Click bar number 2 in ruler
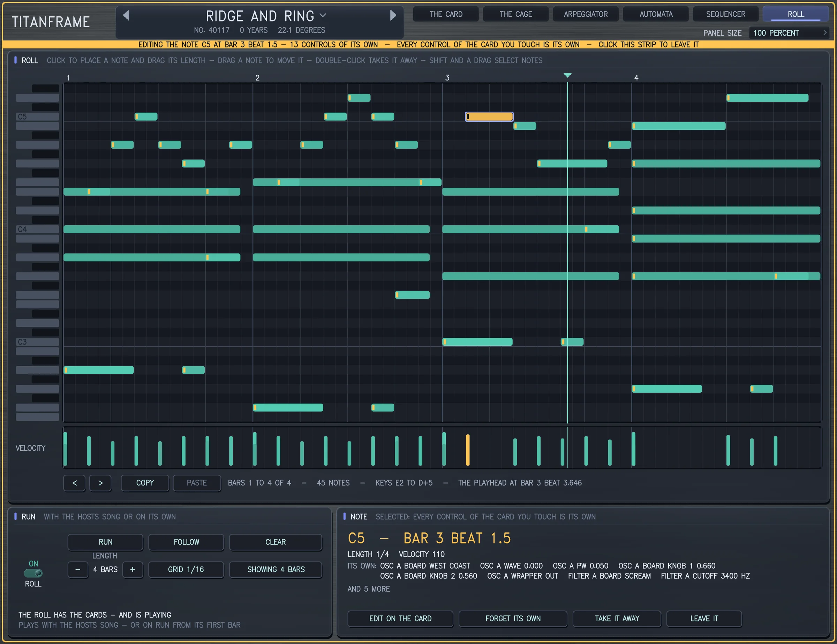 click(257, 78)
